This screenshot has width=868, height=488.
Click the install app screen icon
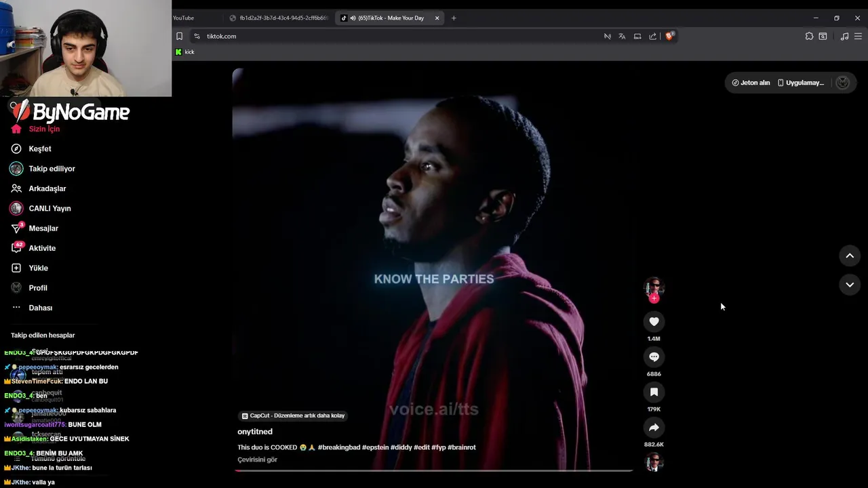coord(637,36)
